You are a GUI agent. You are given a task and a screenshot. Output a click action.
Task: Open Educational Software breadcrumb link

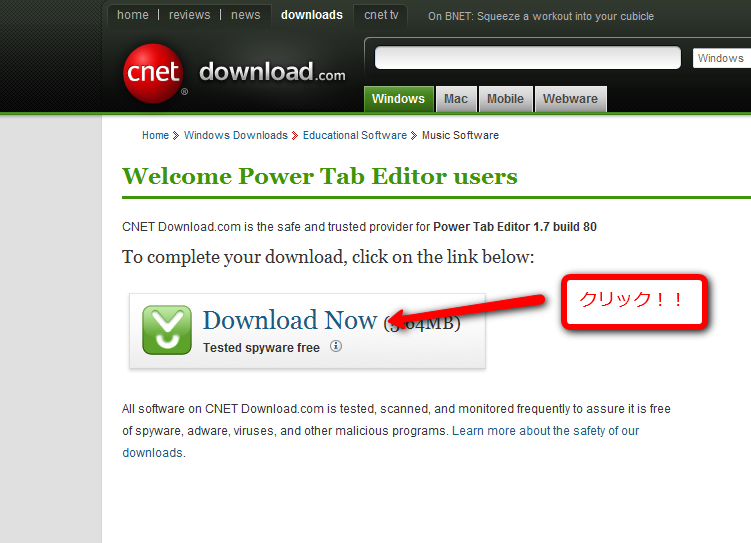click(354, 135)
